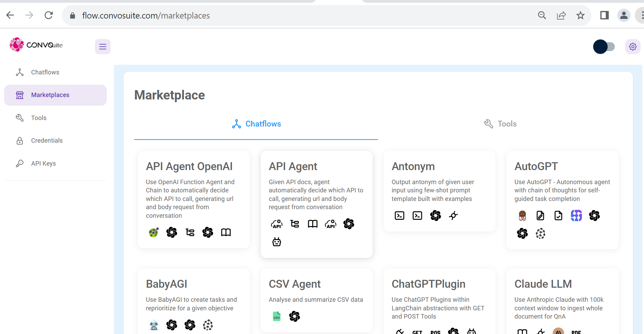
Task: Click the green planet icon in API Agent OpenAI
Action: (154, 232)
